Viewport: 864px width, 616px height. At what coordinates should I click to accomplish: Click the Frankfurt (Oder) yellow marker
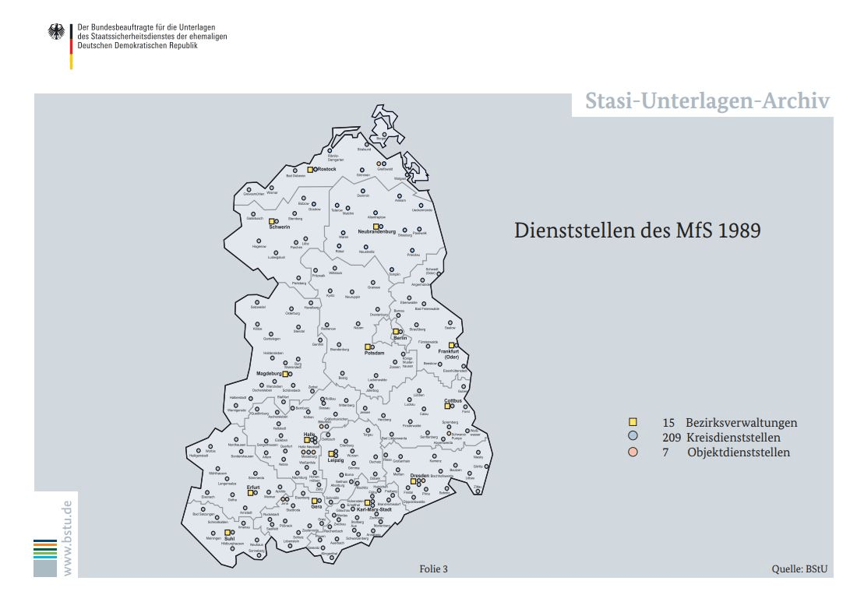451,345
